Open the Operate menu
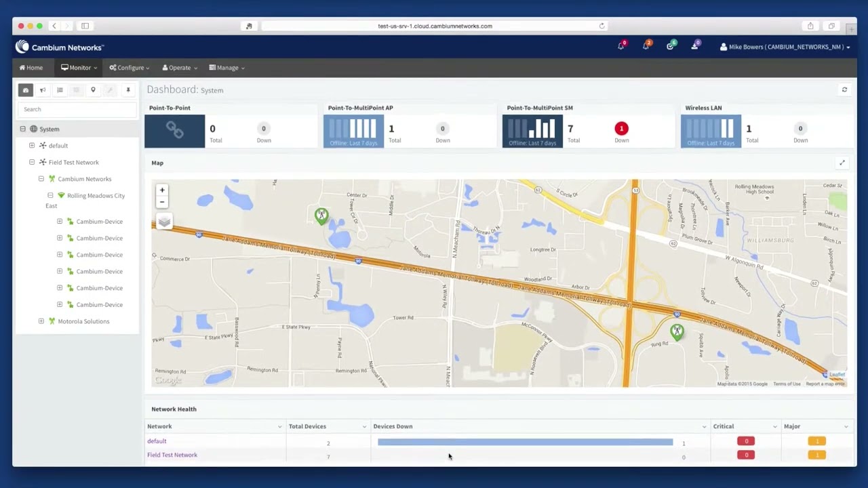 (180, 68)
